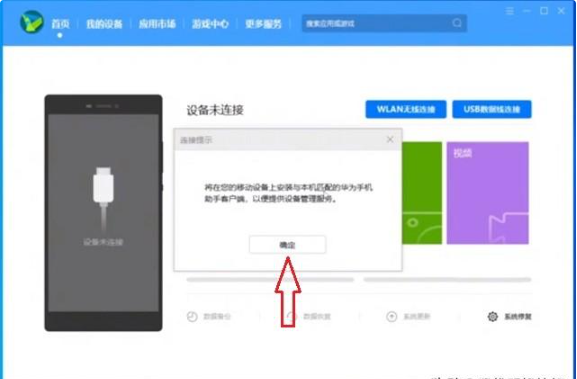Open the 更多服务 more services tab
577x379 pixels.
point(263,24)
